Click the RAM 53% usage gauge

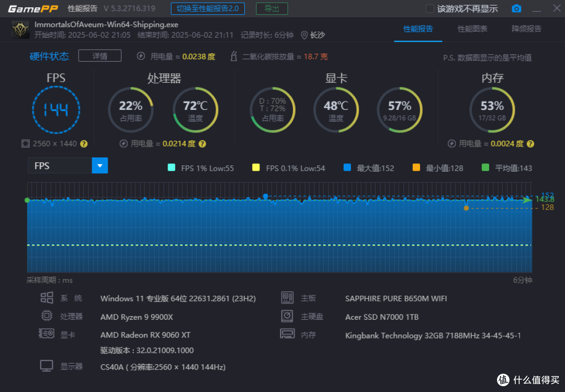pos(492,109)
